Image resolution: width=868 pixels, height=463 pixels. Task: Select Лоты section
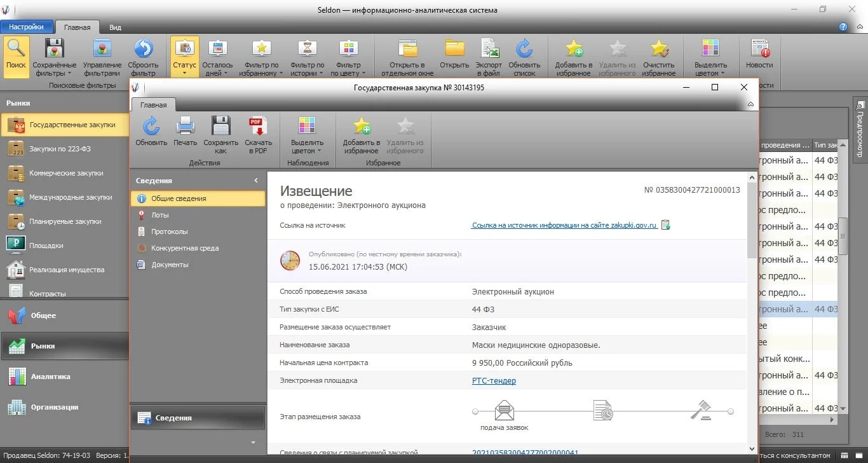[x=198, y=215]
